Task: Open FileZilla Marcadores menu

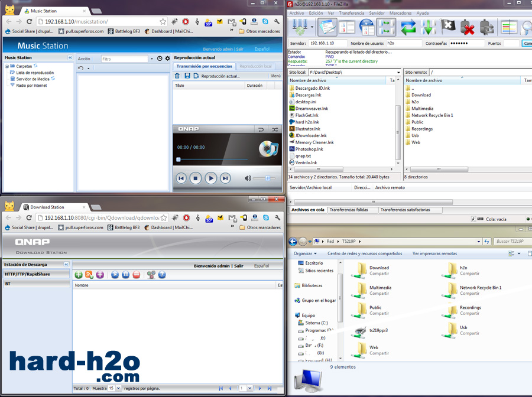Action: click(x=400, y=13)
